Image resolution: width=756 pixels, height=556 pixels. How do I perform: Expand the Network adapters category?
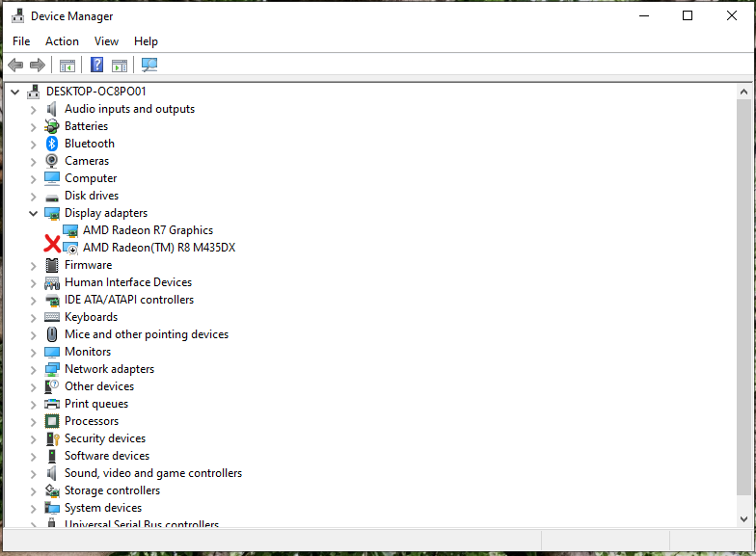pos(33,370)
